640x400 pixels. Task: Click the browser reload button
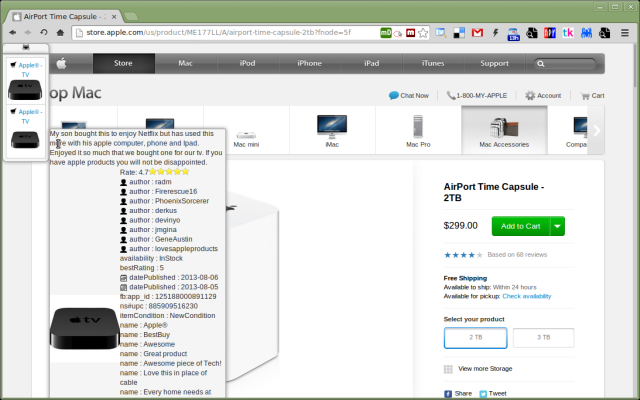pos(44,32)
